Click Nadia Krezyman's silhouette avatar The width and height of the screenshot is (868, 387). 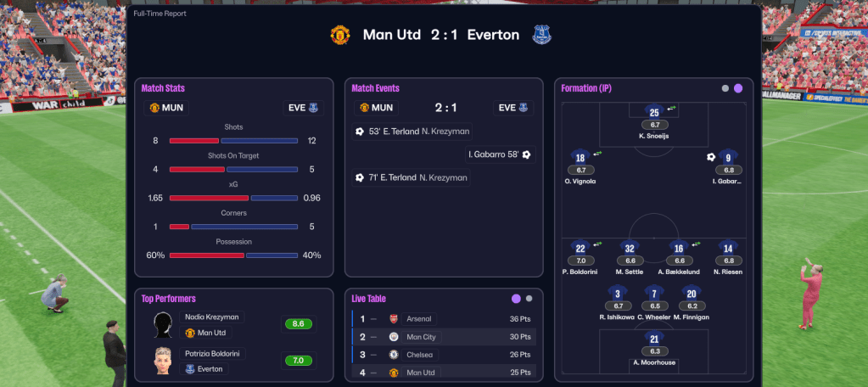(x=164, y=325)
